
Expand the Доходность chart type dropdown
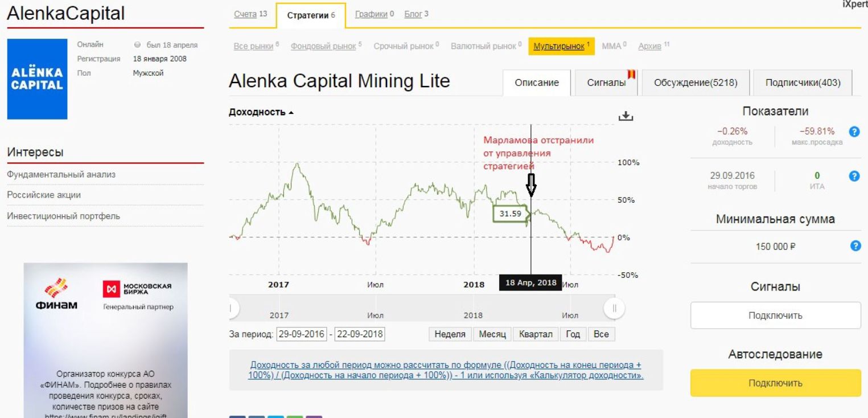tap(261, 112)
